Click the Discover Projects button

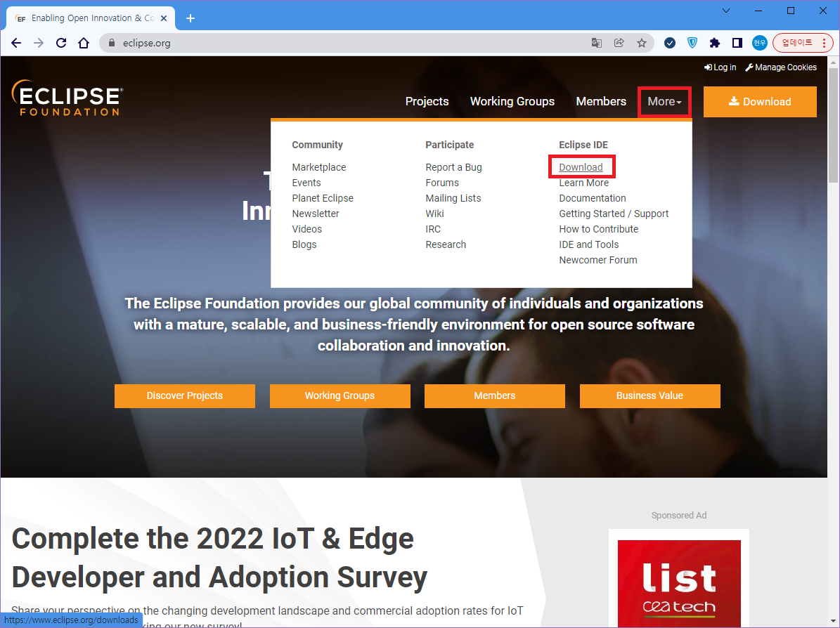(x=185, y=395)
